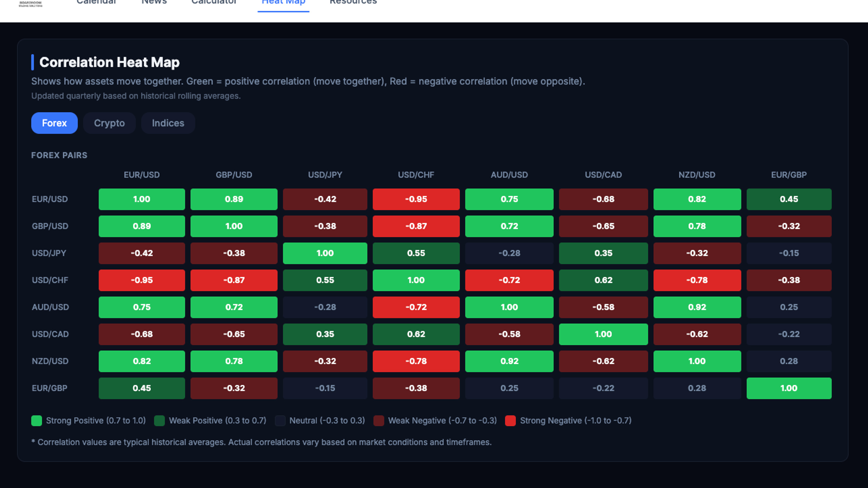This screenshot has height=488, width=868.
Task: Open the Calendar nav tab
Action: 96,2
